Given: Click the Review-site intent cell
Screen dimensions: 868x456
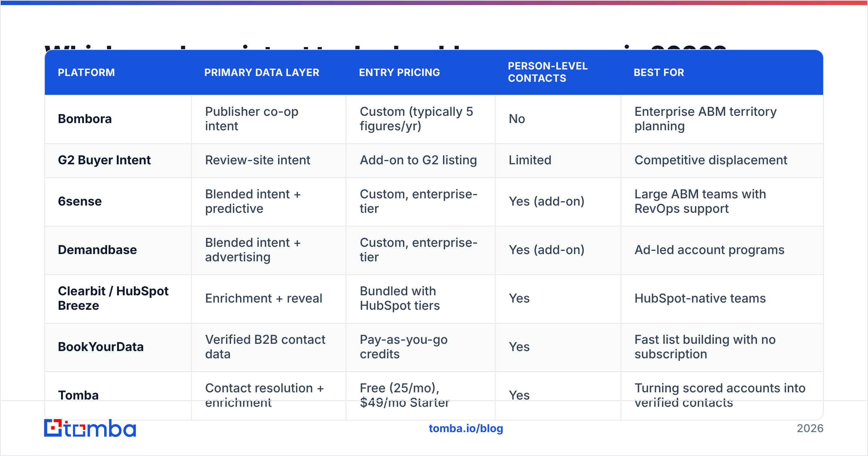Looking at the screenshot, I should 269,160.
